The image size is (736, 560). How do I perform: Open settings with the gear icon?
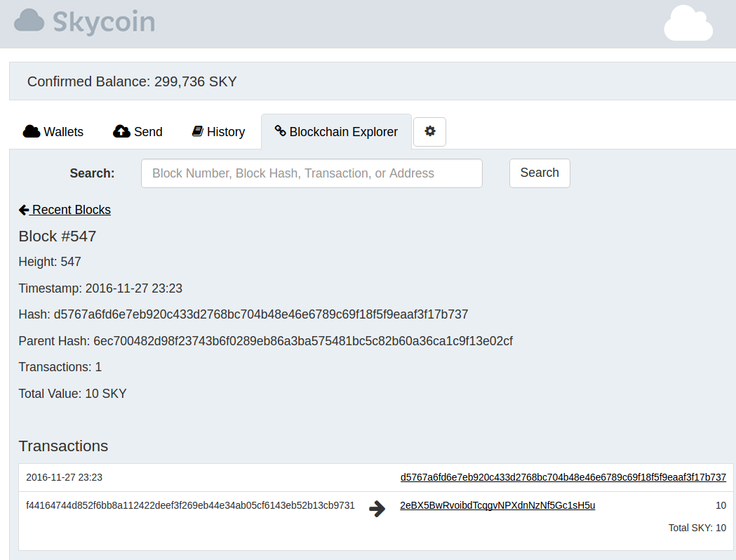click(x=429, y=131)
